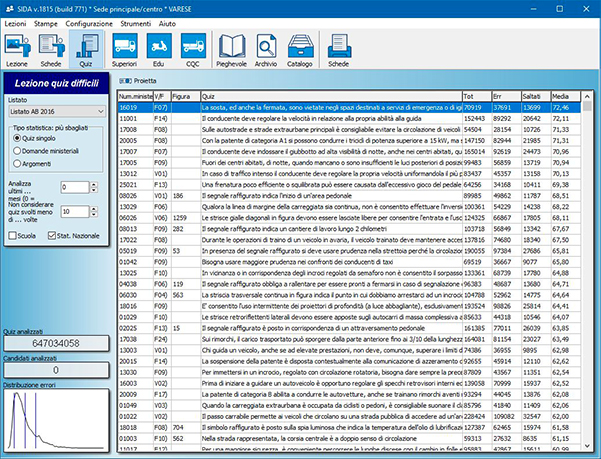Expand the Listato AB 2016 dropdown
The height and width of the screenshot is (459, 601).
101,111
